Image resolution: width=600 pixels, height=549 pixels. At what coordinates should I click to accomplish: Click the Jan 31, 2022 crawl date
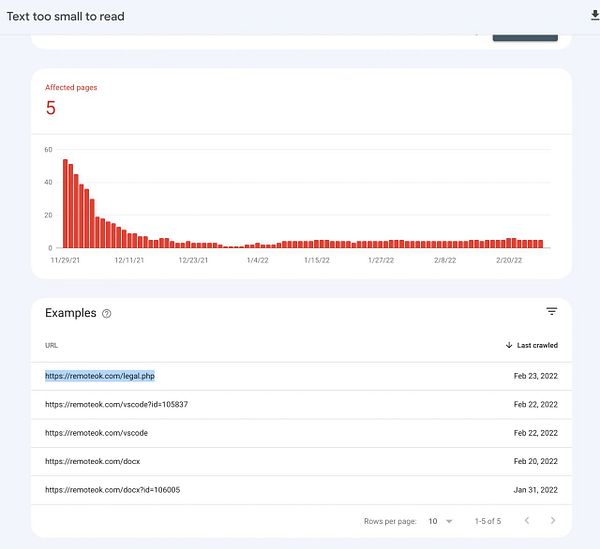[535, 490]
